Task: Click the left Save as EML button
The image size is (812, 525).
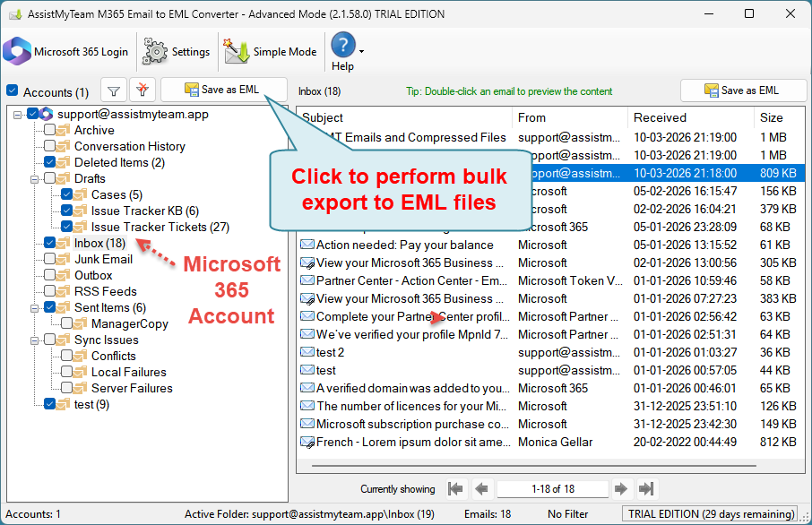Action: [x=223, y=90]
